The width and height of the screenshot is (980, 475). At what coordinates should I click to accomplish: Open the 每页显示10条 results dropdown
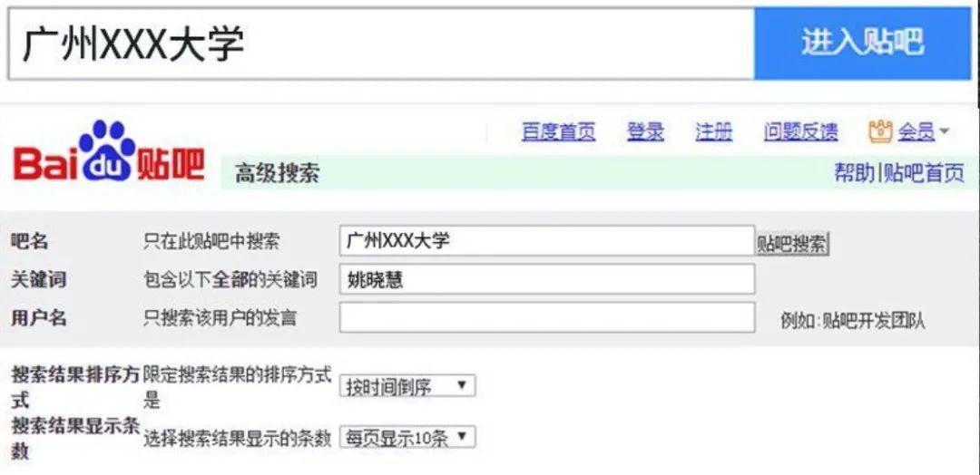pos(407,437)
